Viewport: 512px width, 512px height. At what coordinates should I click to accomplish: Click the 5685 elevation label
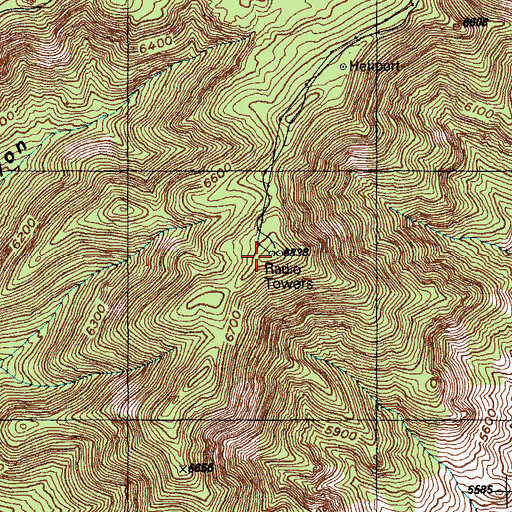coord(480,490)
